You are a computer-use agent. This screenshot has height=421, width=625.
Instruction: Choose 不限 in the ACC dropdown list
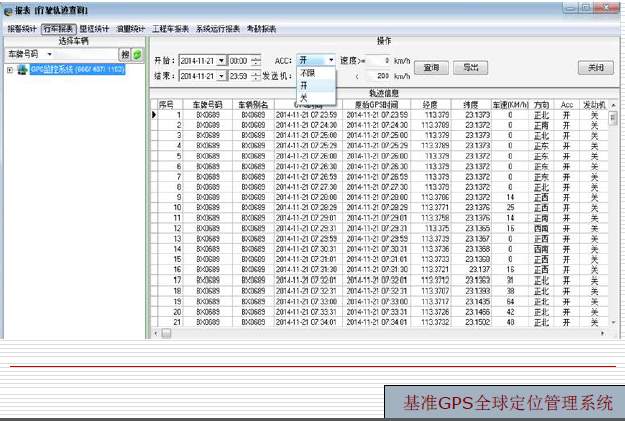point(307,73)
